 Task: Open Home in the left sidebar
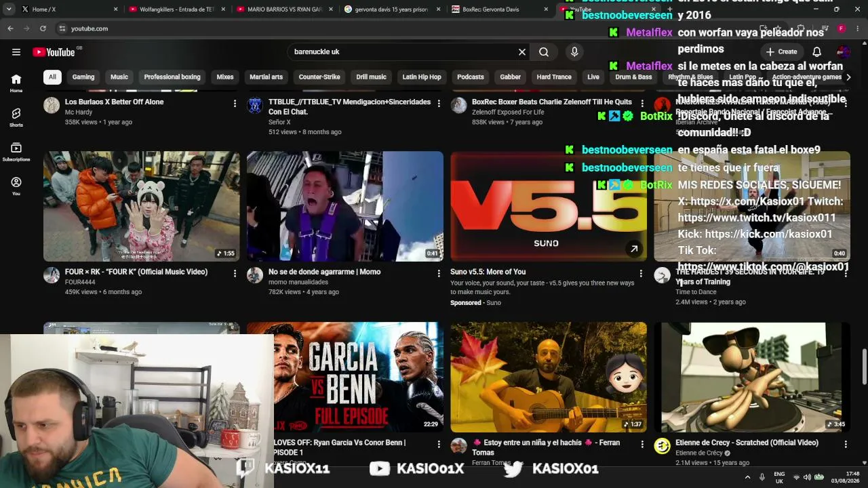tap(16, 83)
